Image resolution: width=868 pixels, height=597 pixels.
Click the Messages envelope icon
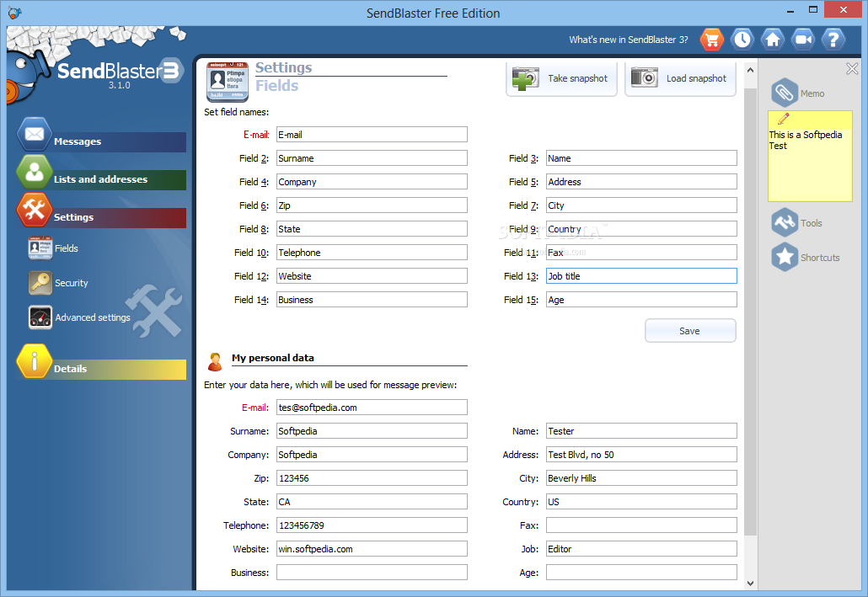pos(35,135)
